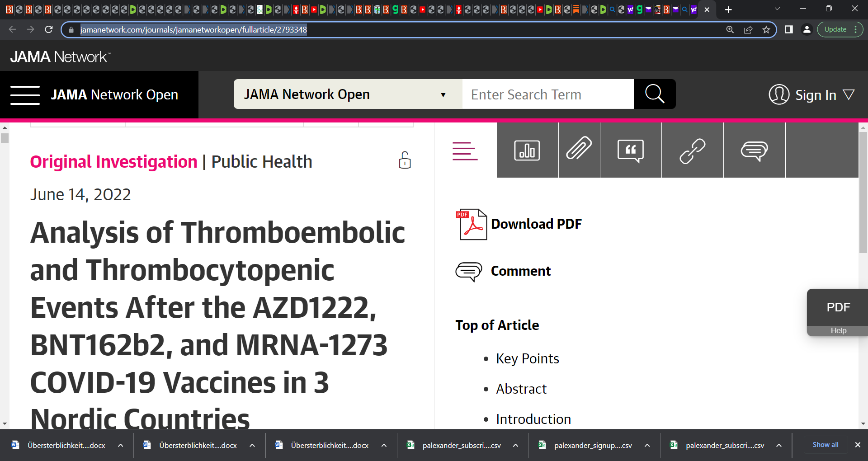Expand options for palexander_signup csv download

click(647, 446)
